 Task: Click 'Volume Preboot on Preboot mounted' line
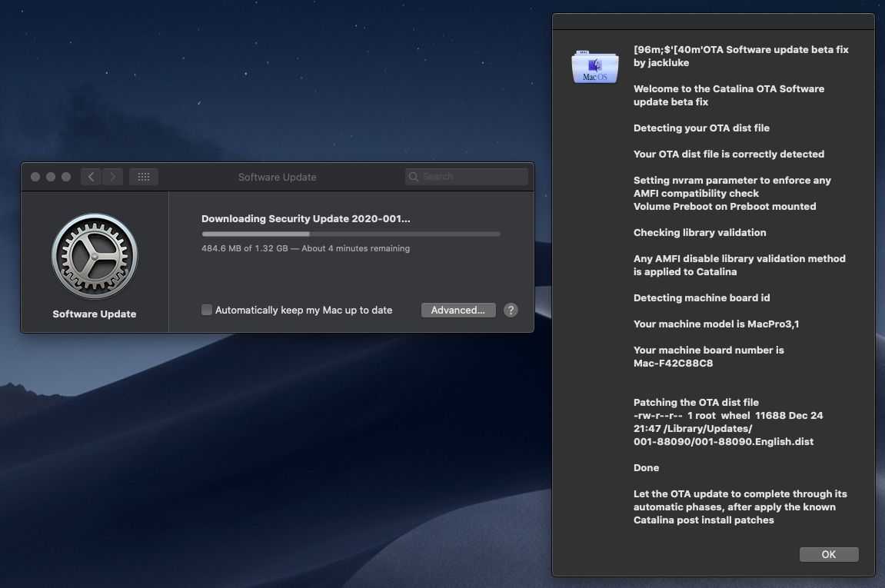(725, 207)
